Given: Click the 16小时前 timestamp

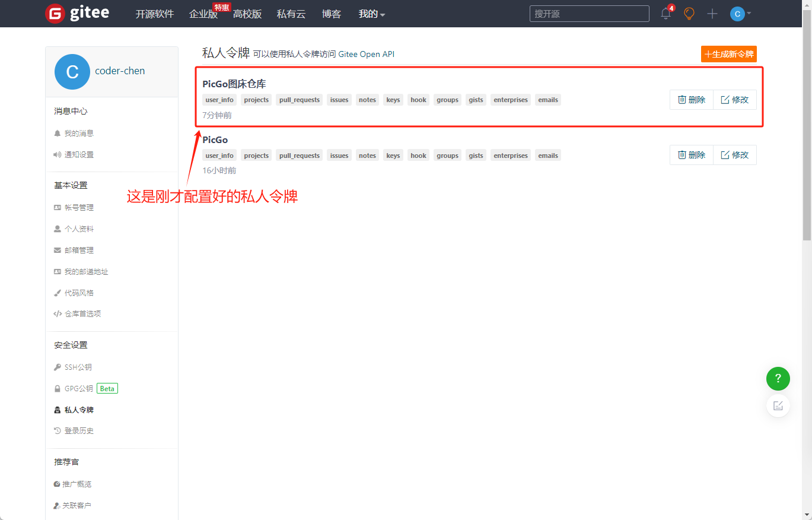Looking at the screenshot, I should coord(219,170).
